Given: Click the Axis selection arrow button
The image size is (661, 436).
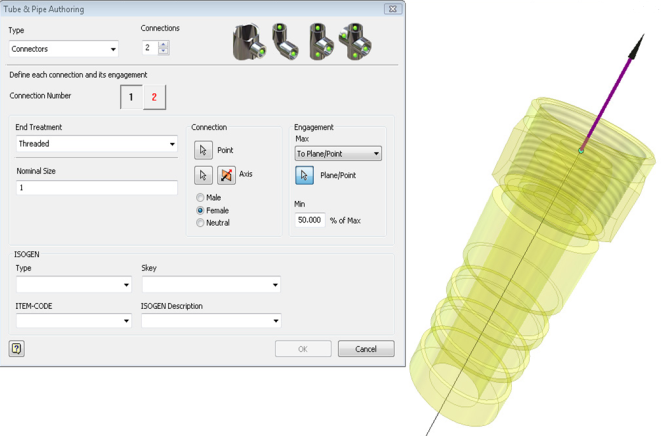Looking at the screenshot, I should coord(203,175).
